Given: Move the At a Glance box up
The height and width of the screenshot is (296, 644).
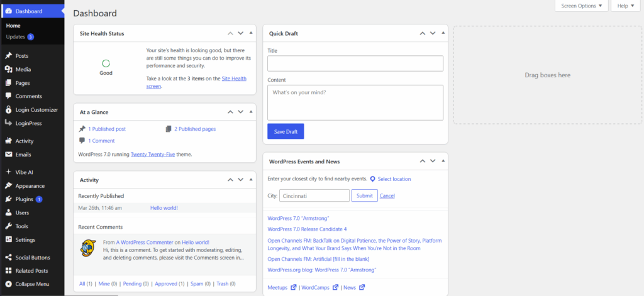Looking at the screenshot, I should coord(230,112).
